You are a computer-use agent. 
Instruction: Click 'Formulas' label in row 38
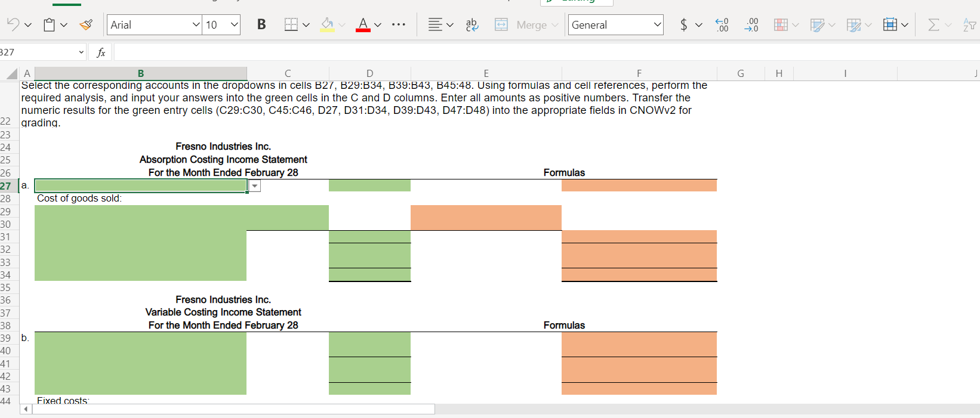(x=564, y=325)
